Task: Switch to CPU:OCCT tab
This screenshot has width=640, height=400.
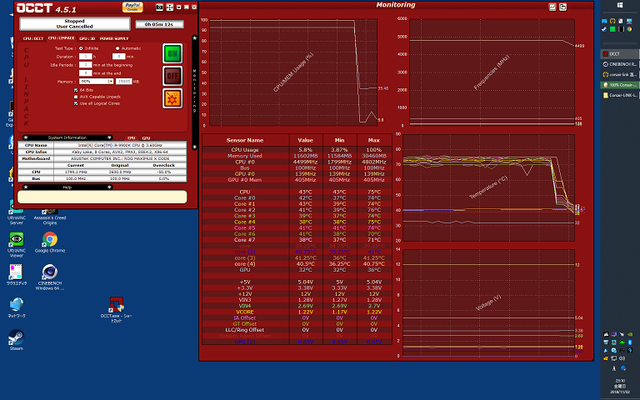Action: [33, 38]
